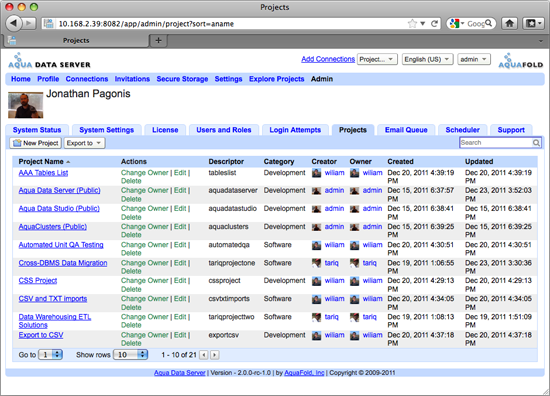Expand the Export to dropdown
Viewport: 550px width, 396px height.
(84, 143)
